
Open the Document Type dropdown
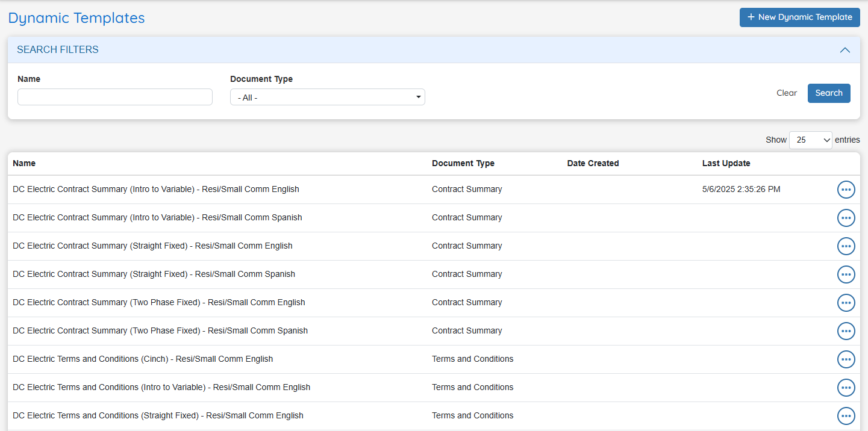328,97
